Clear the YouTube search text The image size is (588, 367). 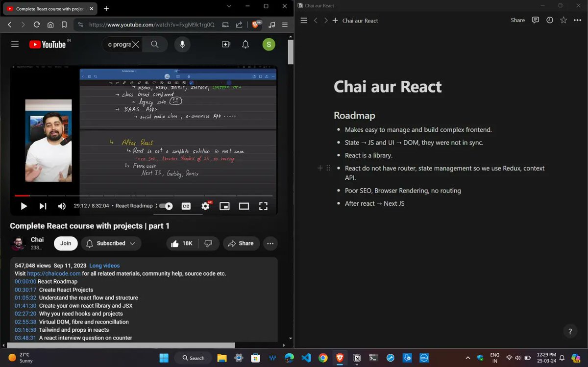point(136,45)
